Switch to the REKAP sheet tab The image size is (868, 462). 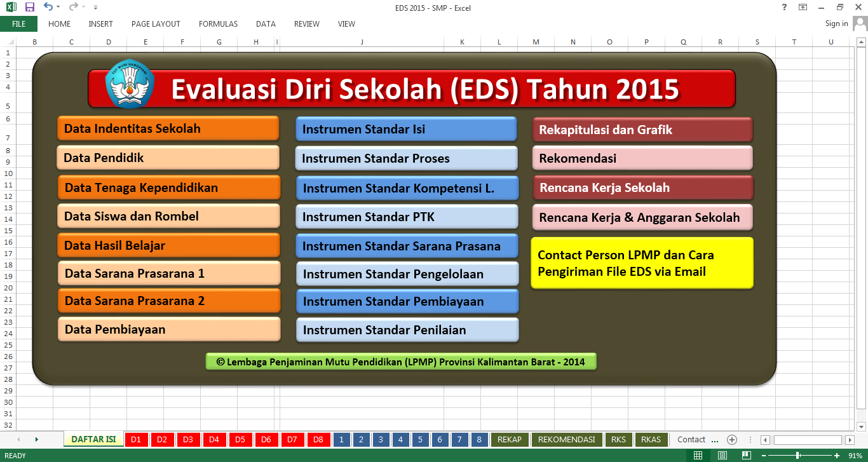pos(510,440)
